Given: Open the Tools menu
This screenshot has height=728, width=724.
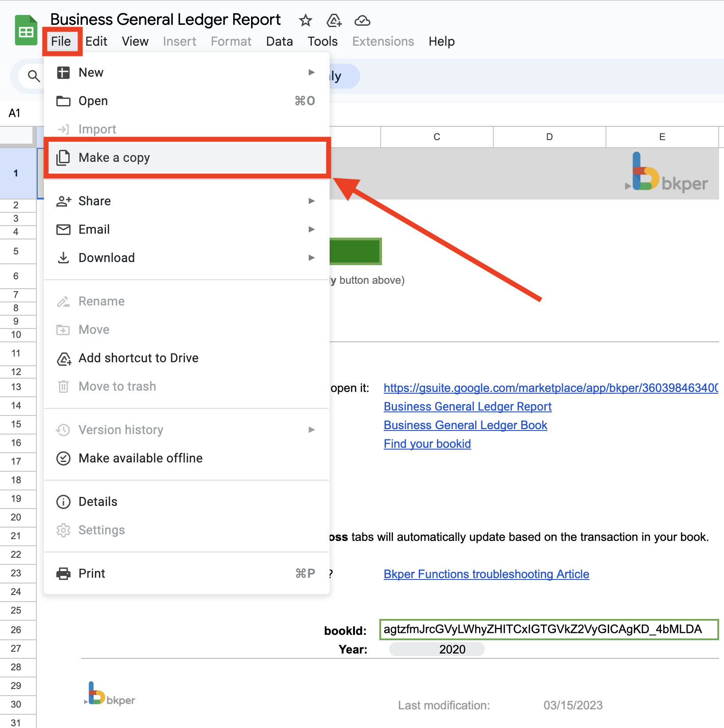Looking at the screenshot, I should [x=322, y=41].
